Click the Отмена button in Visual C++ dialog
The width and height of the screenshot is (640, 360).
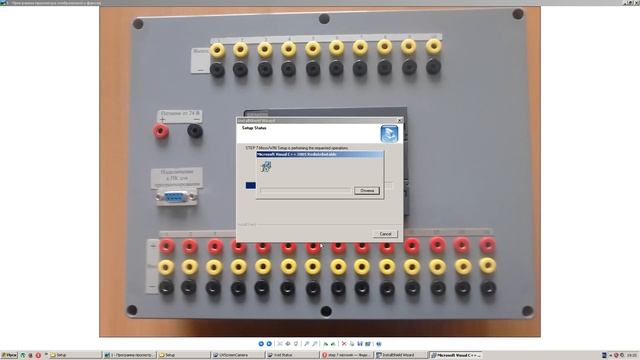[367, 191]
